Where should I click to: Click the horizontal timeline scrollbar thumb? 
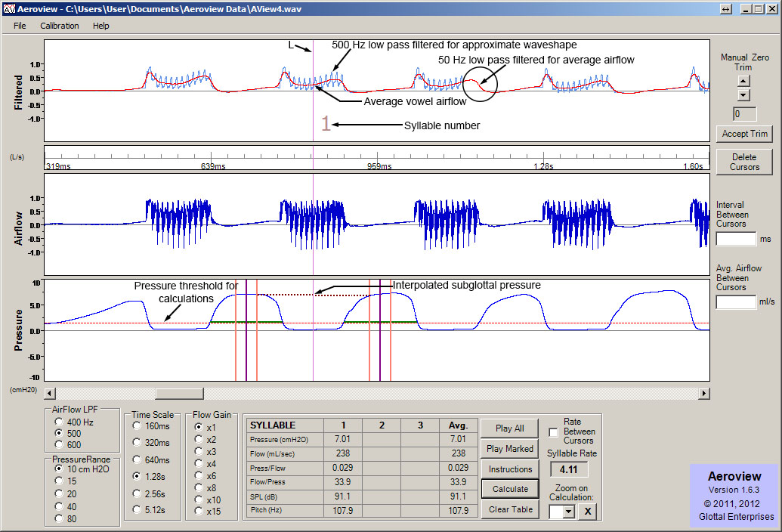point(179,394)
